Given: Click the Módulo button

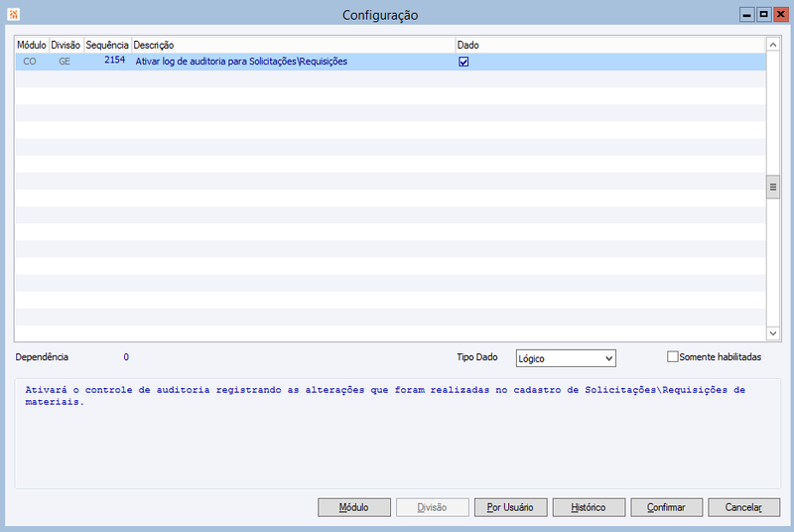Looking at the screenshot, I should [354, 507].
